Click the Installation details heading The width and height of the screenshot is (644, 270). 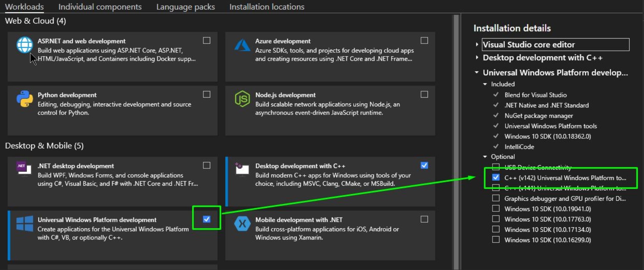512,28
